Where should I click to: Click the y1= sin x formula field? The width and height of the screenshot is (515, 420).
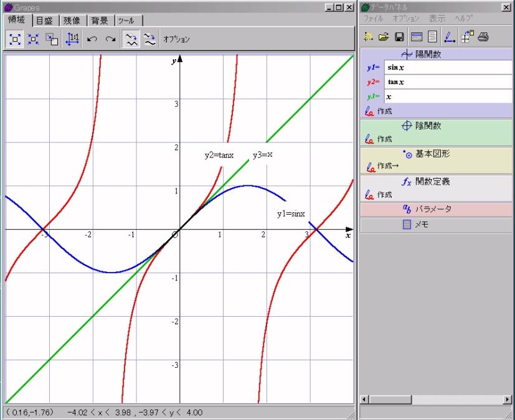point(448,68)
